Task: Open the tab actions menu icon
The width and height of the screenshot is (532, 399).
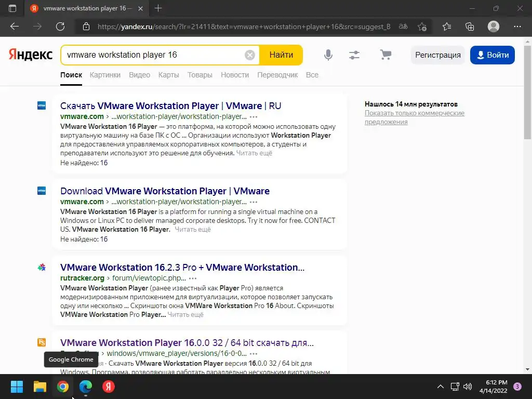Action: (12, 8)
